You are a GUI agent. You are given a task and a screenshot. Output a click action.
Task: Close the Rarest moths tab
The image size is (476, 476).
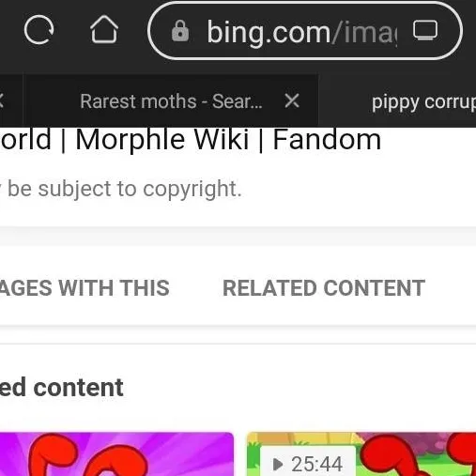click(292, 100)
